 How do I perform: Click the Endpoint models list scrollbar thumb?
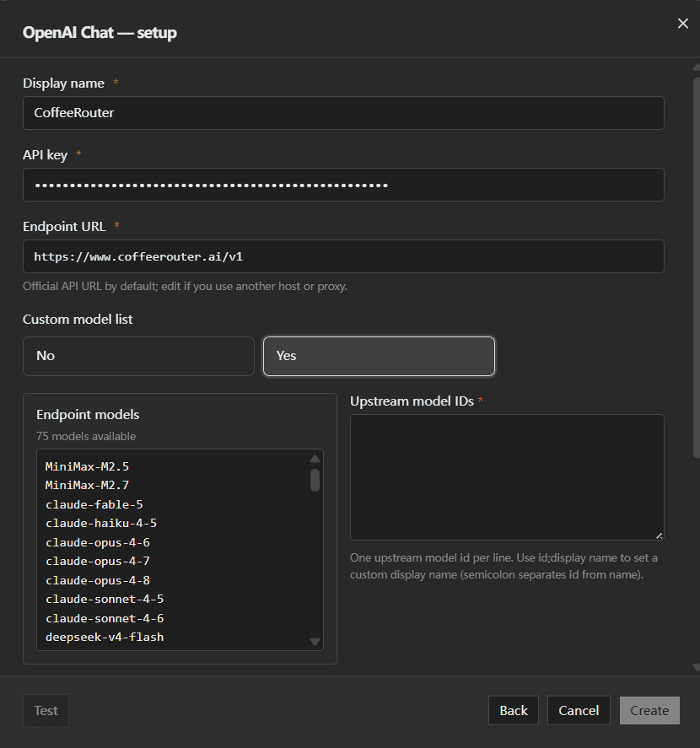tap(315, 480)
